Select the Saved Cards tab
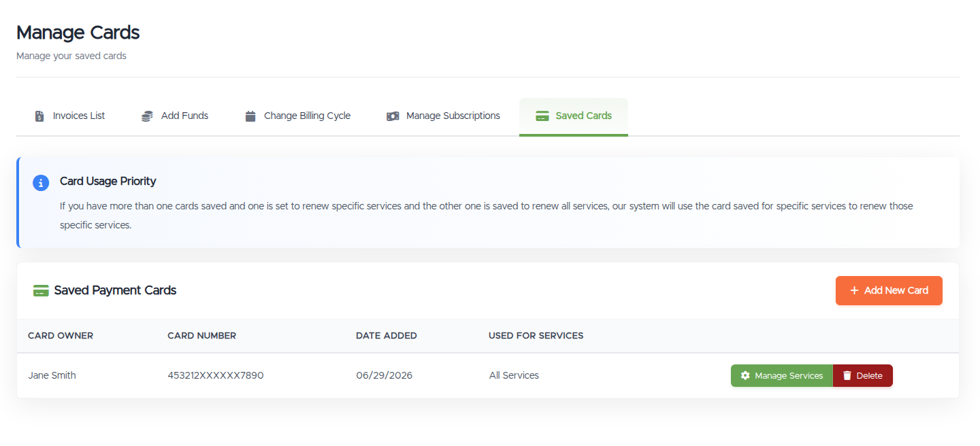Image resolution: width=980 pixels, height=446 pixels. coord(574,116)
